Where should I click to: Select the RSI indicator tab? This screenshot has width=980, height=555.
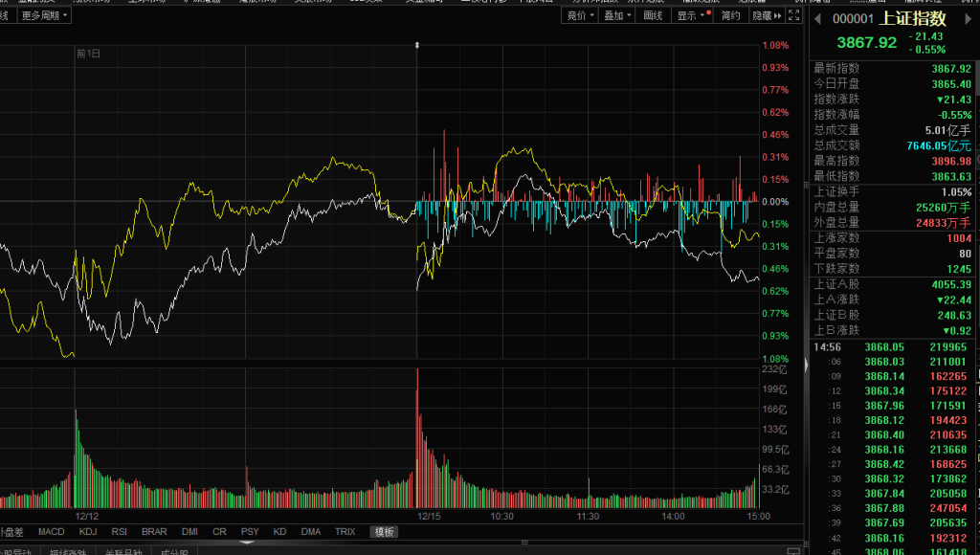[119, 532]
